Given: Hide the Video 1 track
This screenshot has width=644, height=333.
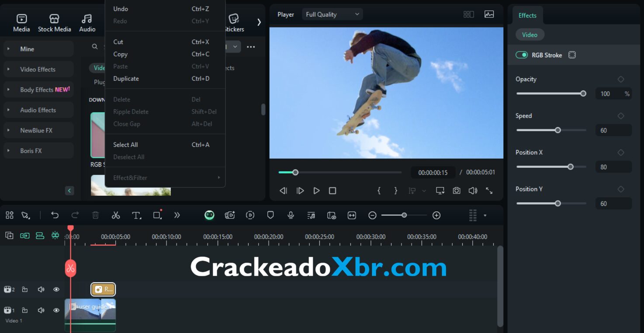Looking at the screenshot, I should (x=56, y=310).
